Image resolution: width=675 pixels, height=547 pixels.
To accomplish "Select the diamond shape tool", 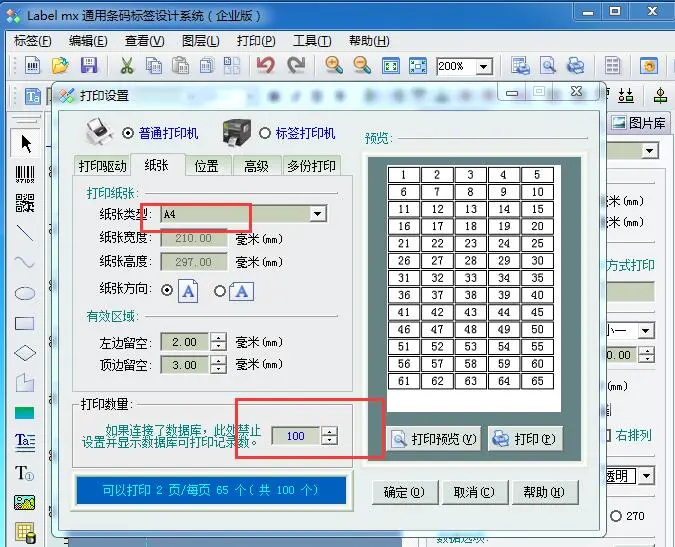I will pos(25,353).
